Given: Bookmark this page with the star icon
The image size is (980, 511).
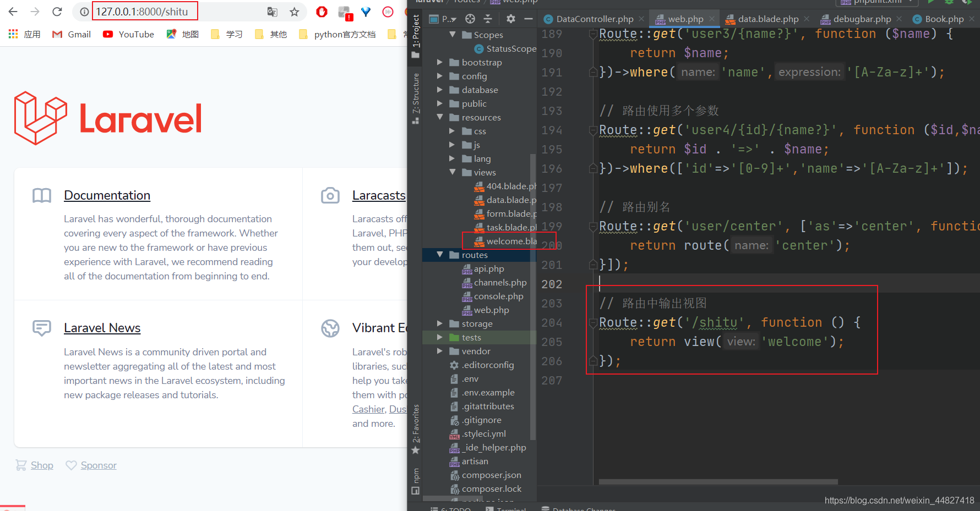Looking at the screenshot, I should pyautogui.click(x=295, y=12).
